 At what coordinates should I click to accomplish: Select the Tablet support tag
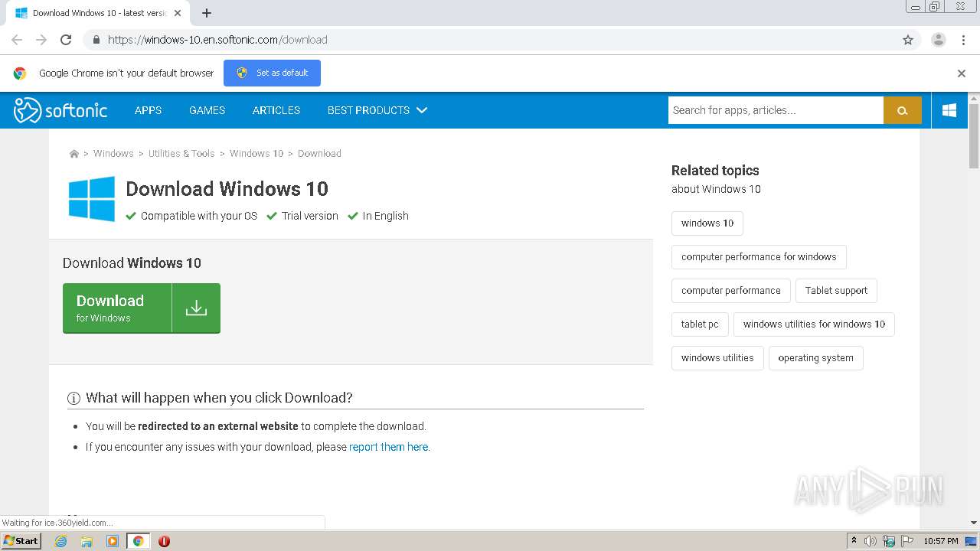click(836, 291)
